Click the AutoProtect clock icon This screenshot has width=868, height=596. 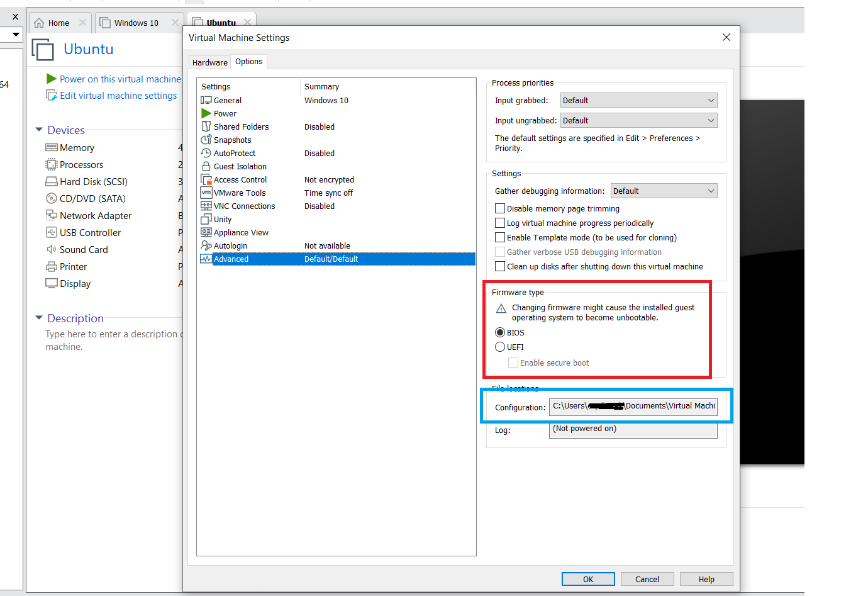tap(206, 153)
